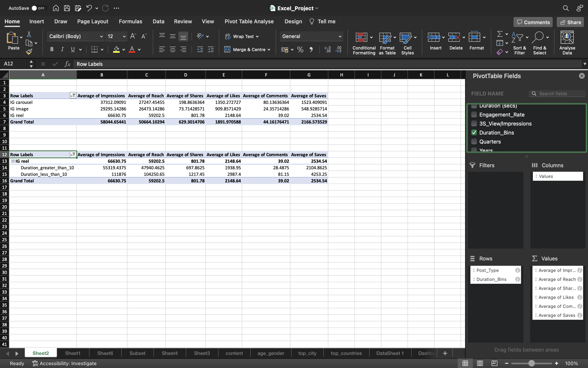Screen dimensions: 588x368
Task: Click the Percent Style icon
Action: (x=300, y=50)
